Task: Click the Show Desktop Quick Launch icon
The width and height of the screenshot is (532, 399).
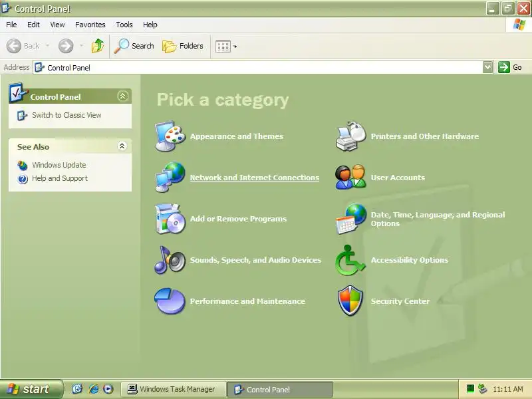Action: [x=77, y=389]
